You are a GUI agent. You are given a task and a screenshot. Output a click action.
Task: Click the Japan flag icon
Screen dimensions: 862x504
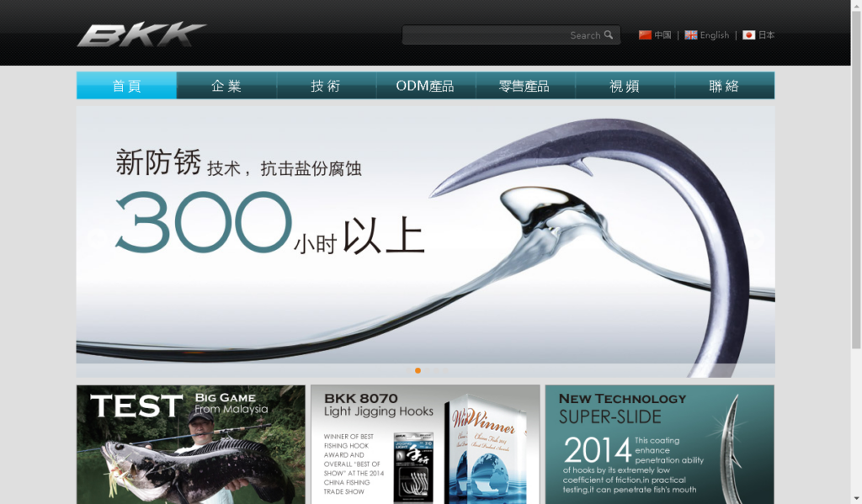pyautogui.click(x=748, y=35)
